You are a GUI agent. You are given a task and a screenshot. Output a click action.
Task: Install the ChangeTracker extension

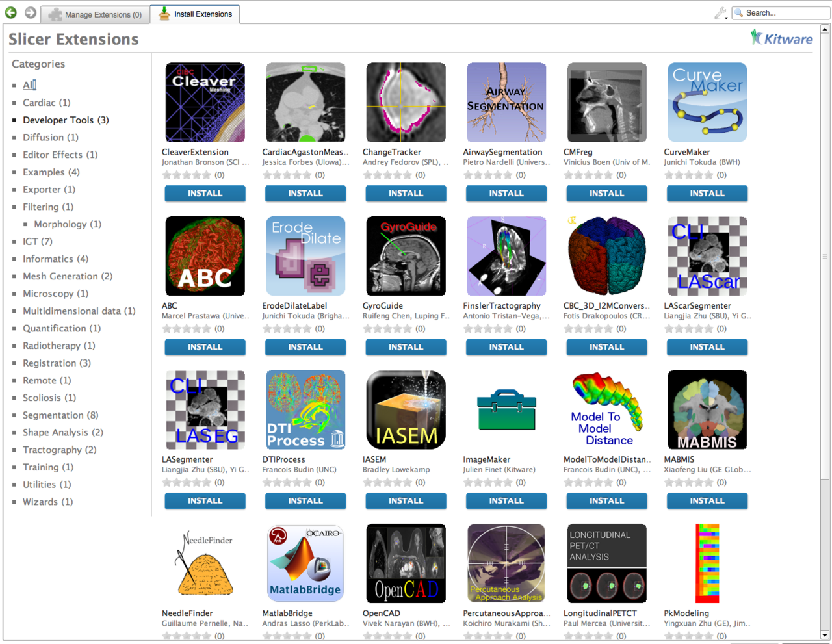click(x=406, y=194)
